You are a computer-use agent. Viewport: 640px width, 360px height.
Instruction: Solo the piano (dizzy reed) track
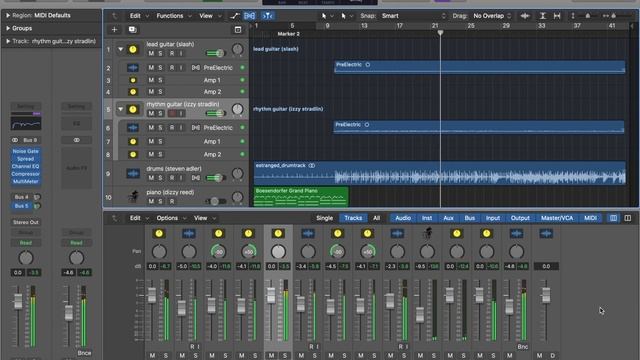pyautogui.click(x=160, y=201)
